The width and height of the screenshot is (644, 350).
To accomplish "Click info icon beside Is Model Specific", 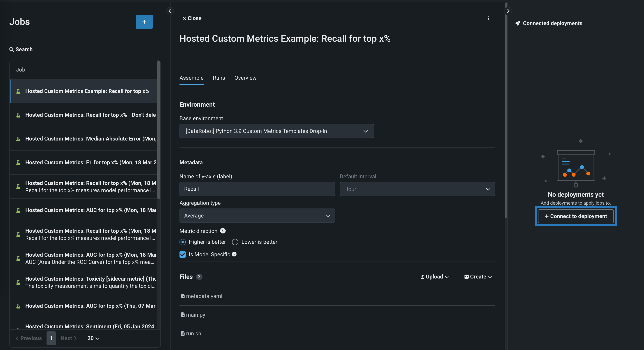I will [234, 254].
